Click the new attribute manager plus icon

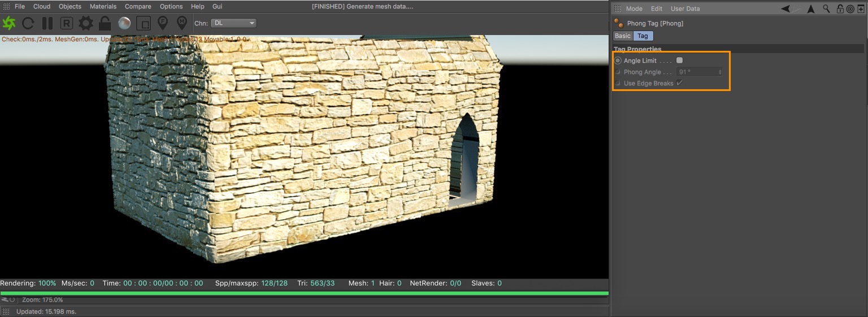coord(861,9)
